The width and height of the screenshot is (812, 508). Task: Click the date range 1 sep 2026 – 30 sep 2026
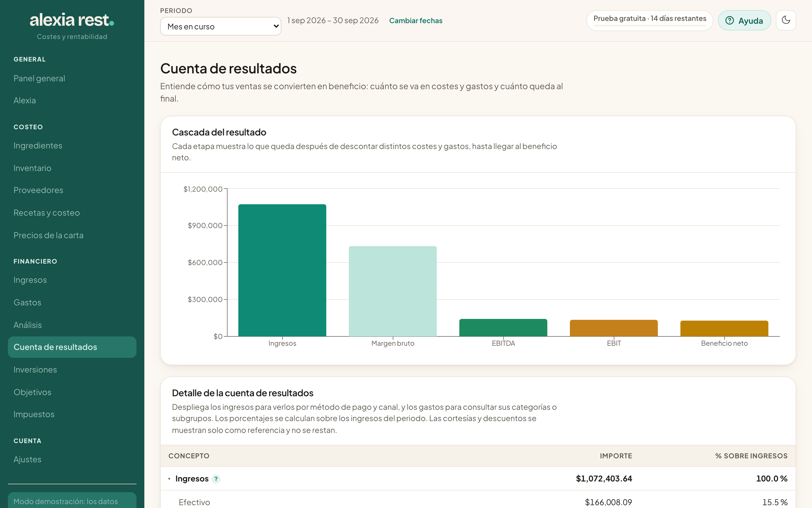point(333,21)
